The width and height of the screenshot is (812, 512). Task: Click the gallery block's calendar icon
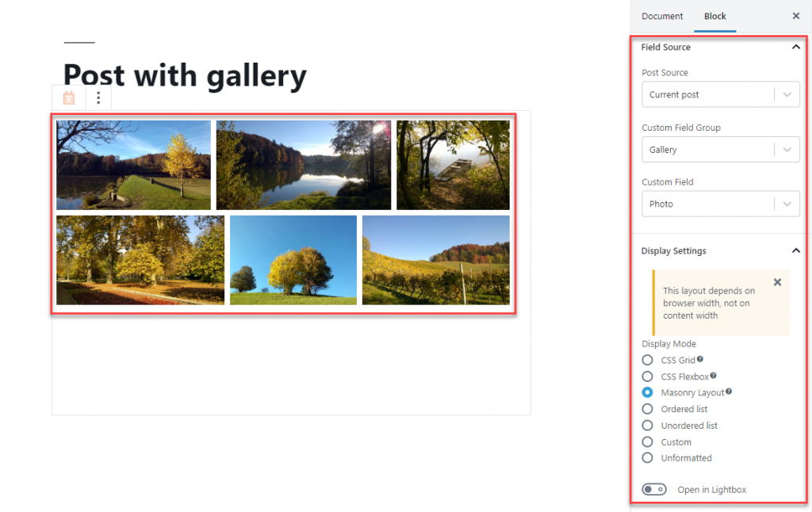click(68, 97)
